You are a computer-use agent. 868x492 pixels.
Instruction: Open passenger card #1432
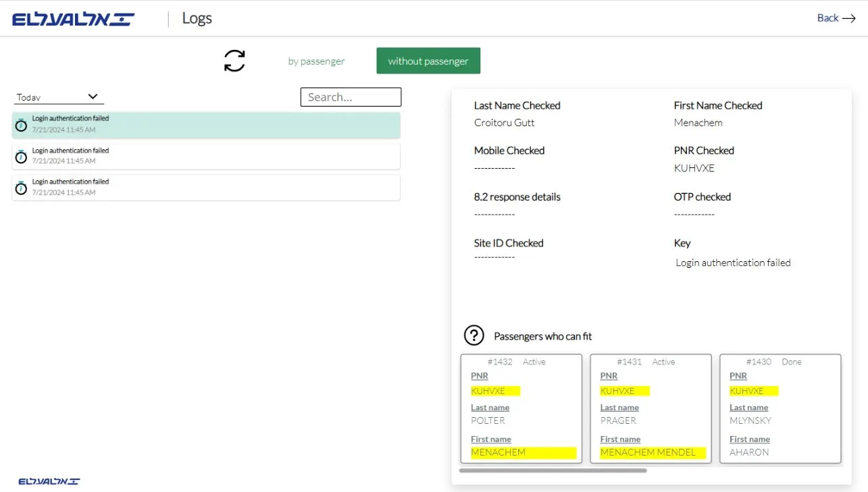tap(521, 408)
